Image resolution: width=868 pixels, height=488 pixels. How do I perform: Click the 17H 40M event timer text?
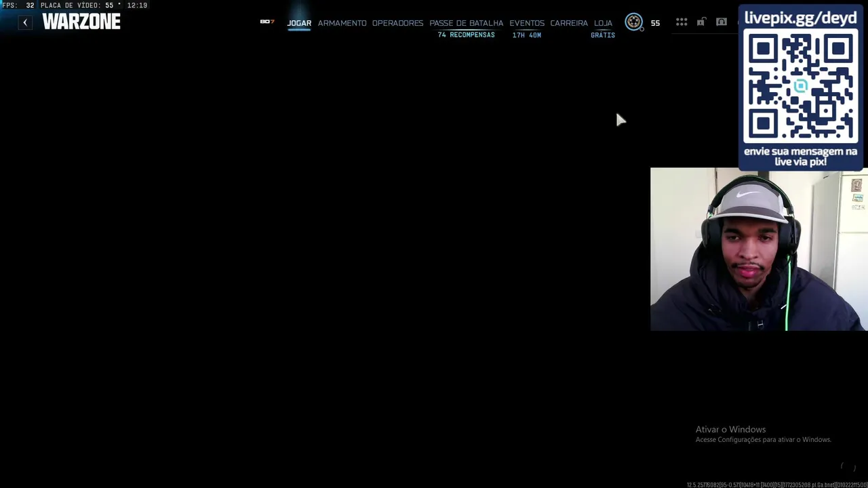click(x=527, y=35)
